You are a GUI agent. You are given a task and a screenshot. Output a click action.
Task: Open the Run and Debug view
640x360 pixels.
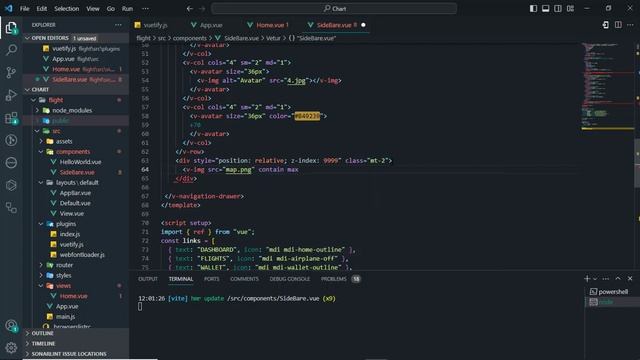click(x=11, y=95)
